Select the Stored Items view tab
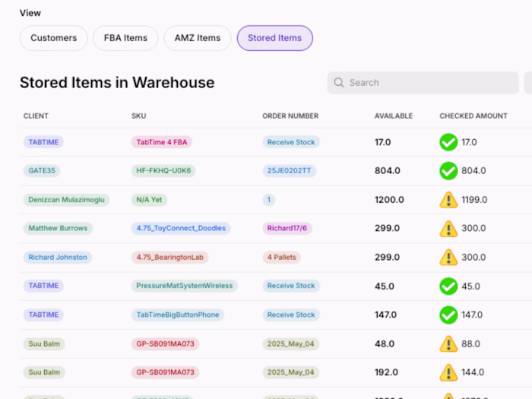 (x=275, y=38)
